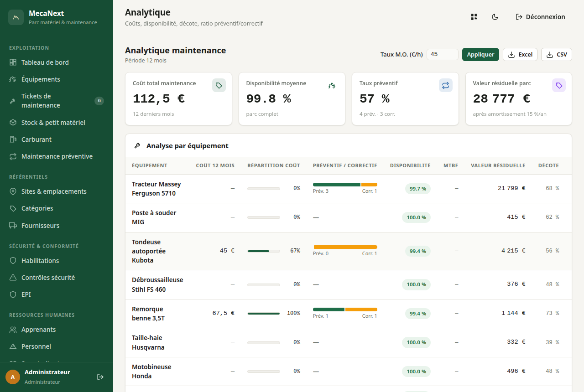Open Tickets de maintenance menu item
Screen dimensions: 584x392
tap(57, 101)
